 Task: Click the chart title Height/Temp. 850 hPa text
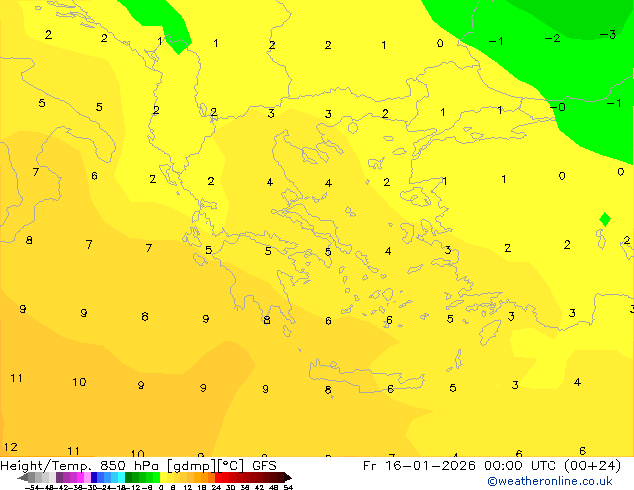coord(80,465)
